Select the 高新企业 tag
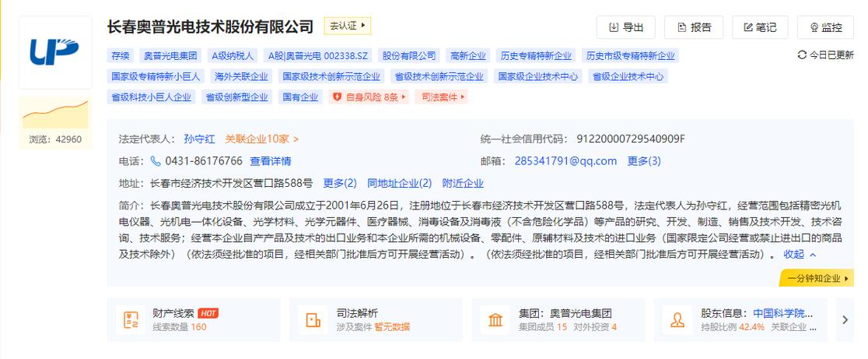This screenshot has height=359, width=868. click(x=468, y=55)
